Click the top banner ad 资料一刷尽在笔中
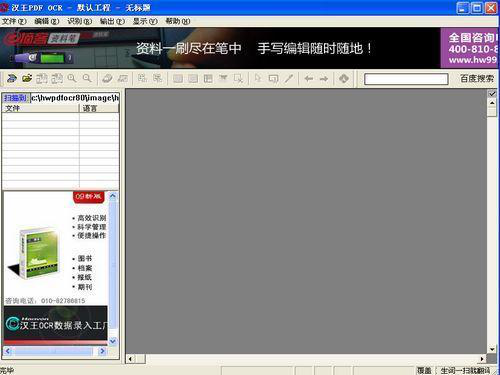The width and height of the screenshot is (500, 375). click(220, 48)
